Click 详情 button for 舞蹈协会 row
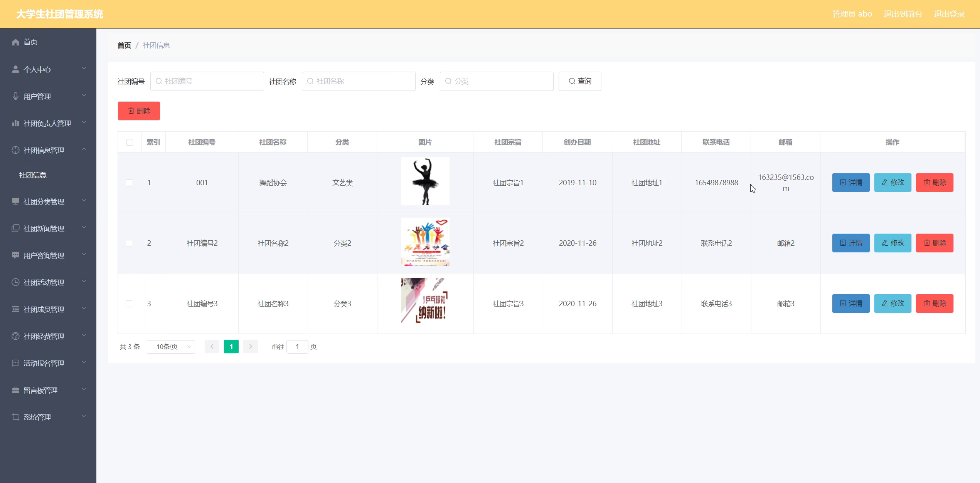The image size is (980, 483). (x=851, y=183)
